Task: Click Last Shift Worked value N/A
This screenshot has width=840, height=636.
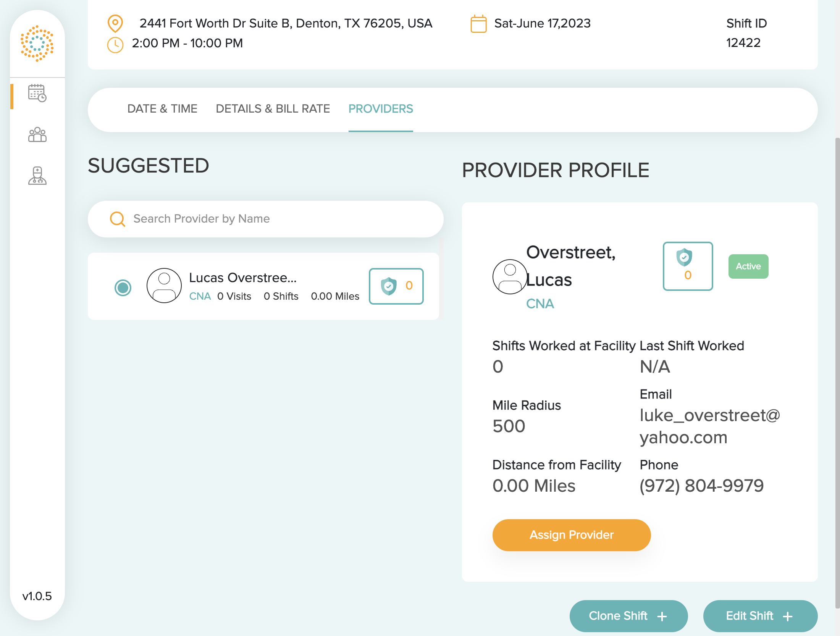Action: 655,366
